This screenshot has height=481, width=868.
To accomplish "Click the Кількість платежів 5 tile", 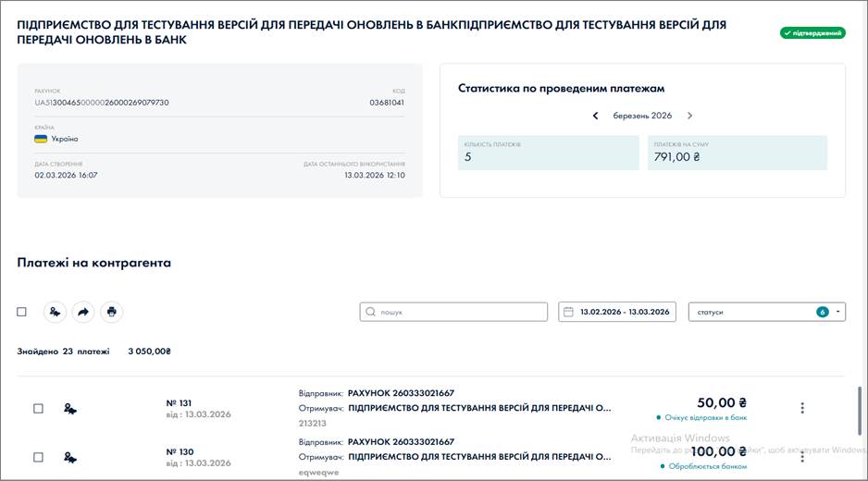I will (548, 153).
